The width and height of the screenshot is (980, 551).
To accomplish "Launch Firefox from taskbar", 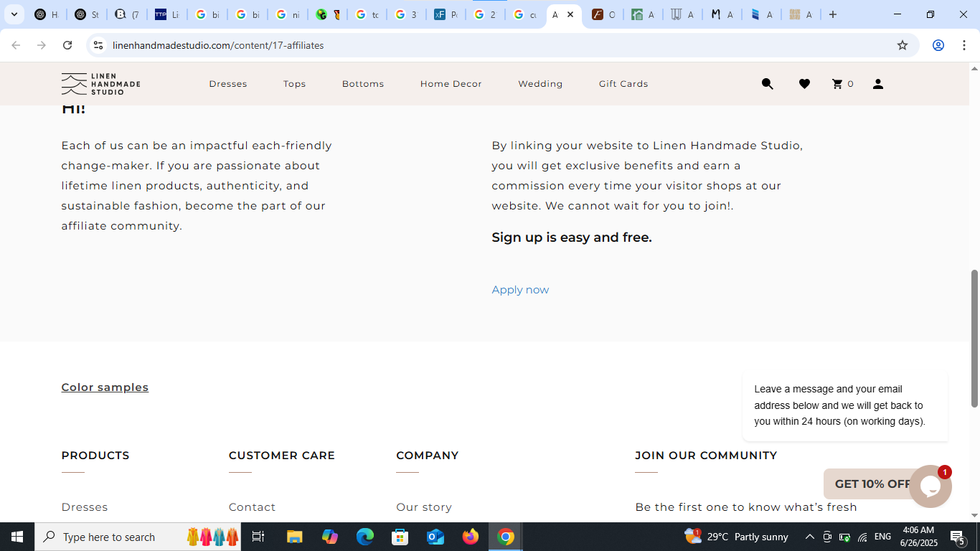I will (471, 537).
